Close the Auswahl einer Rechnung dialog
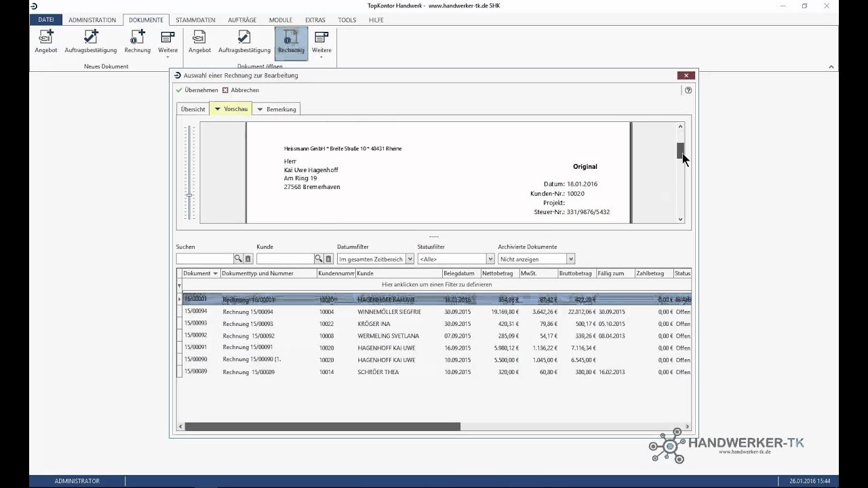The image size is (868, 488). 686,75
